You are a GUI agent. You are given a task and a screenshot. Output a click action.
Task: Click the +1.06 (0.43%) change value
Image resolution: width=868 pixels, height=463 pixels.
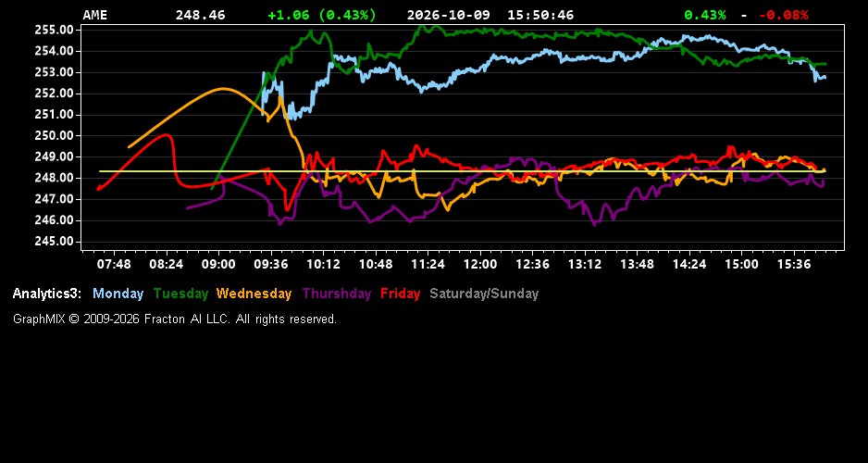322,15
